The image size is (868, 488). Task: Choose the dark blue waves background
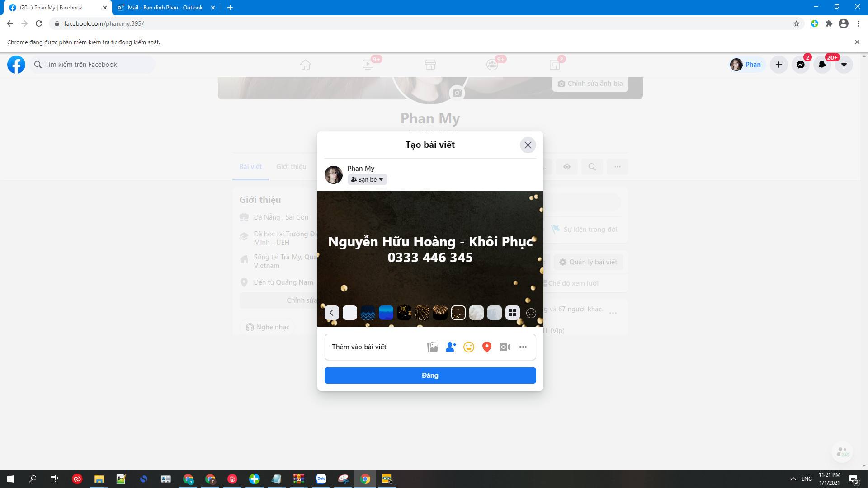pos(368,313)
